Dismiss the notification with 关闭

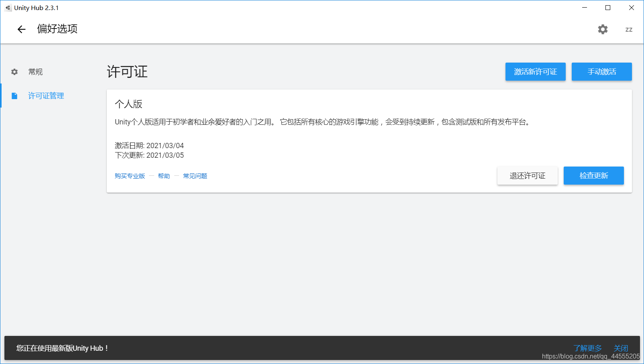(621, 348)
